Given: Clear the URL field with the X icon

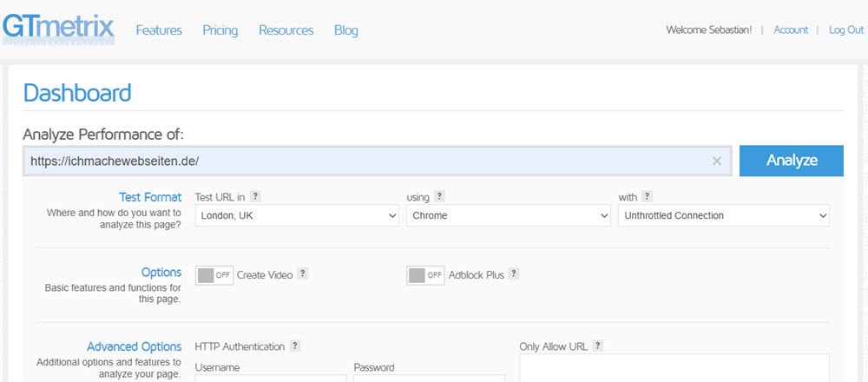Looking at the screenshot, I should [x=717, y=161].
